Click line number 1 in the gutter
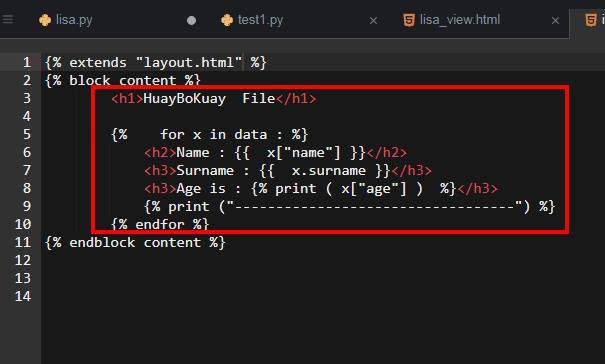605x364 pixels. (27, 62)
